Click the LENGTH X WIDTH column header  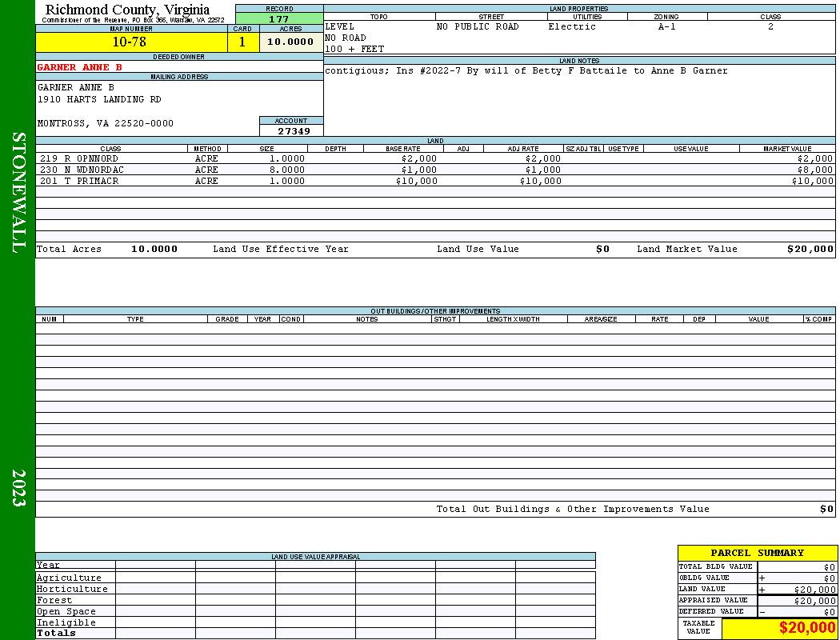click(x=514, y=318)
